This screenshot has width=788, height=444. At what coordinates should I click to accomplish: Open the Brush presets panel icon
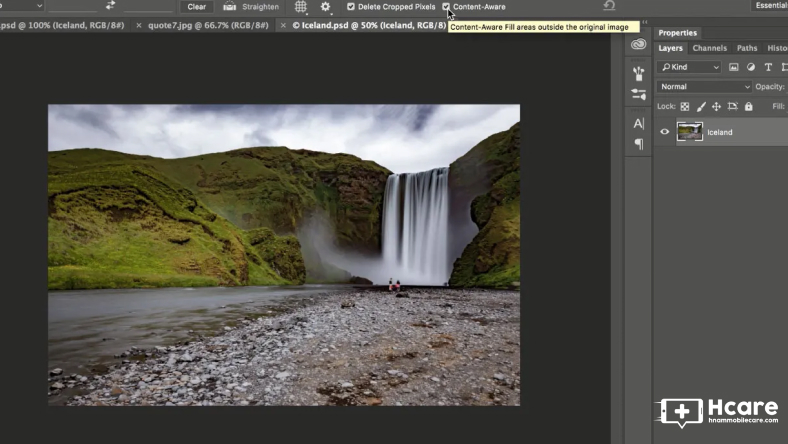coord(638,73)
